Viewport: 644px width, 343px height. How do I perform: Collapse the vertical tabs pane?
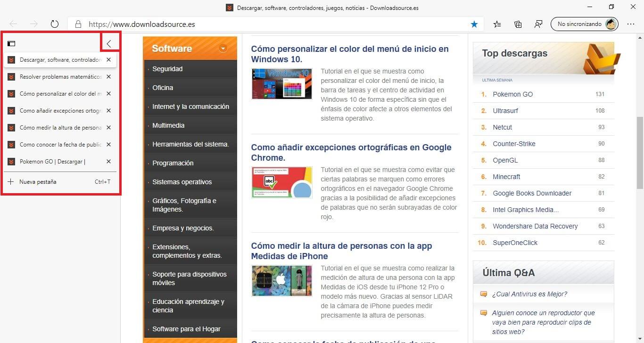[109, 44]
